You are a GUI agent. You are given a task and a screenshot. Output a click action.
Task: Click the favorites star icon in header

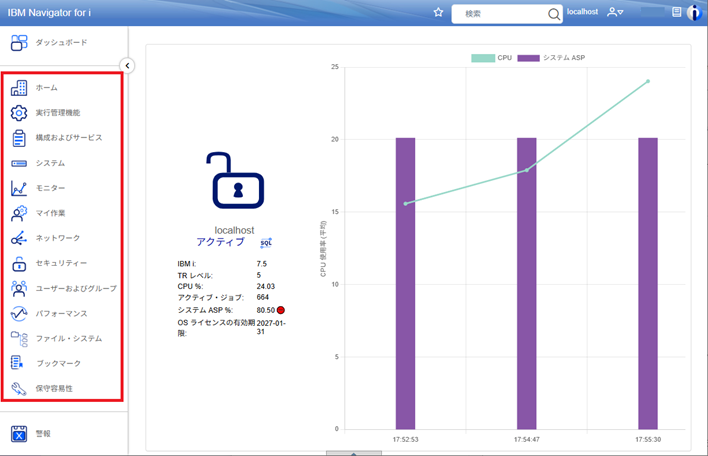(438, 12)
